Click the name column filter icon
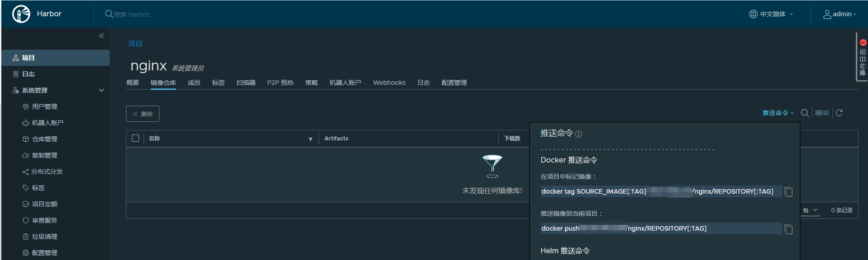Image resolution: width=868 pixels, height=260 pixels. 311,139
